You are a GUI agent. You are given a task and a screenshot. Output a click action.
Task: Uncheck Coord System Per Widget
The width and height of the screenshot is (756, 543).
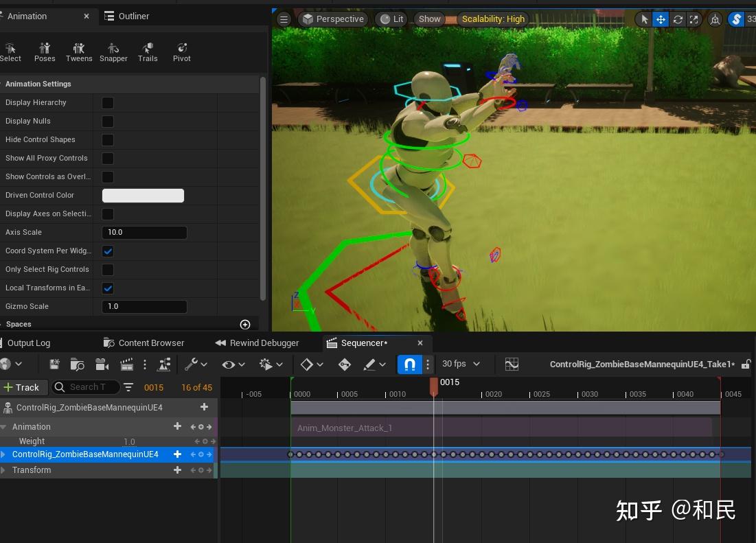pos(108,251)
